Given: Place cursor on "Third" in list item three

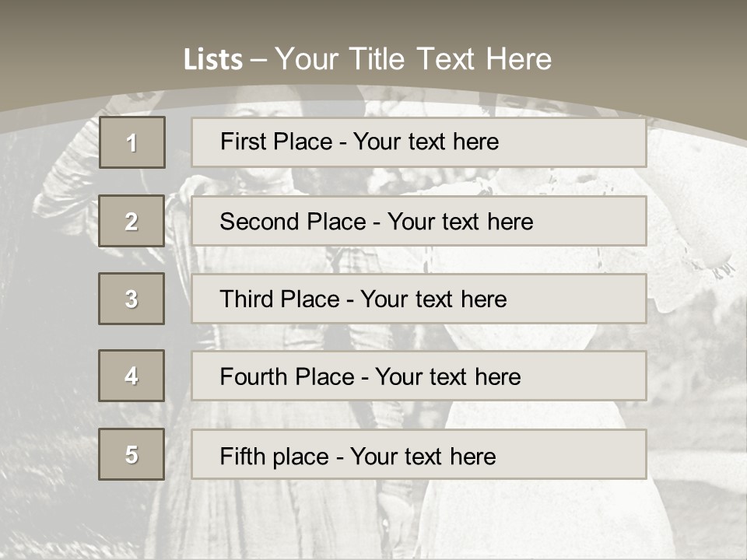Looking at the screenshot, I should tap(244, 299).
